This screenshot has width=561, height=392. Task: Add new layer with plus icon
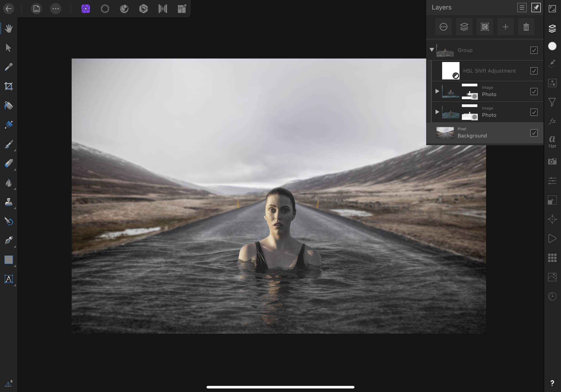pos(505,27)
